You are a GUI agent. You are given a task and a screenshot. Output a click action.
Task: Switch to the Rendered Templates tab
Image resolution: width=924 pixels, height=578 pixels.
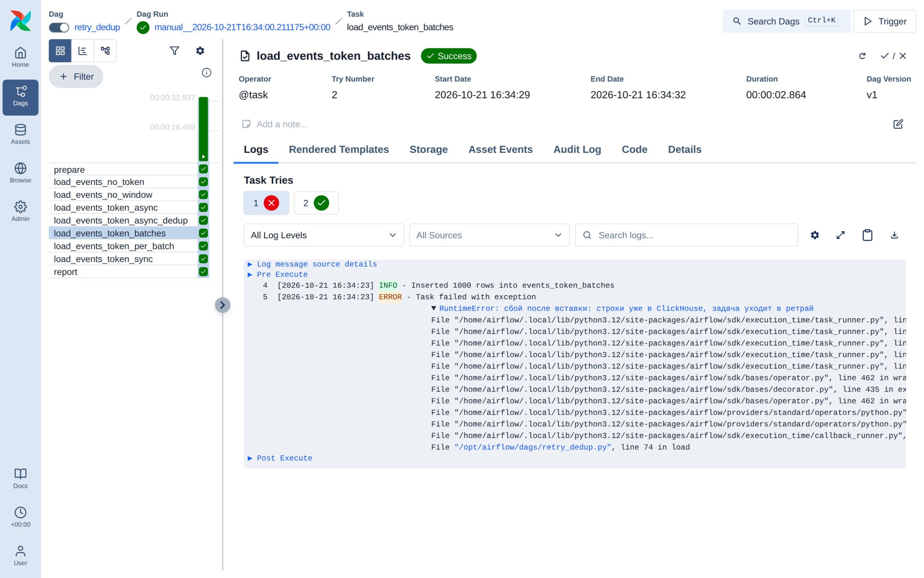tap(339, 150)
